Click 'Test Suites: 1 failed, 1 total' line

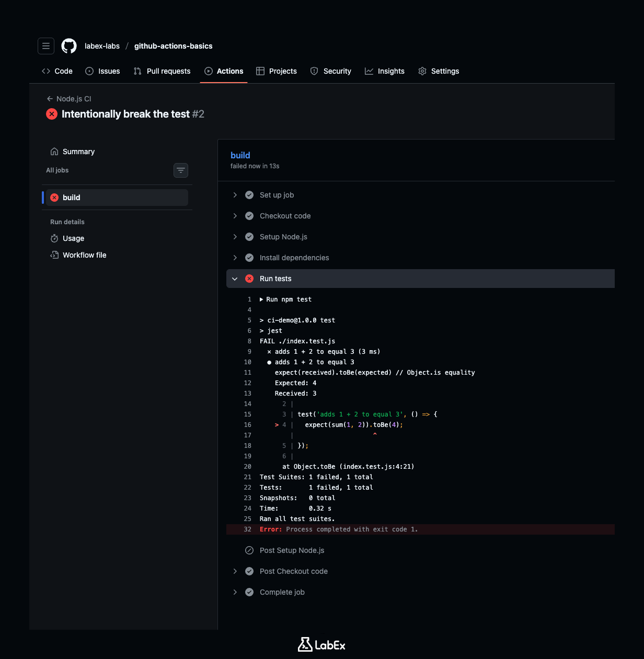316,477
